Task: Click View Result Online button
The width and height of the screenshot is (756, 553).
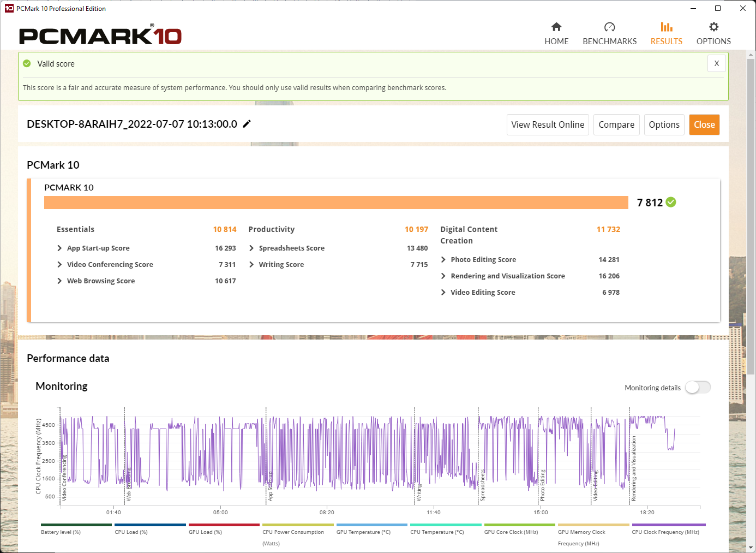Action: click(548, 124)
